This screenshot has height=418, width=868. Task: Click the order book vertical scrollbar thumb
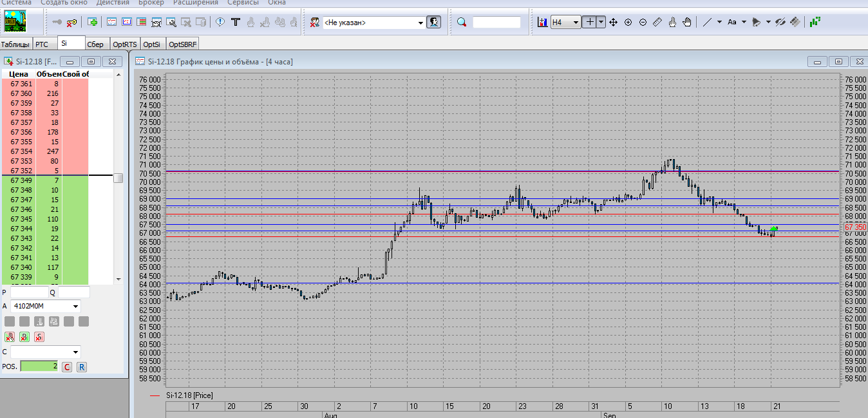coord(118,178)
